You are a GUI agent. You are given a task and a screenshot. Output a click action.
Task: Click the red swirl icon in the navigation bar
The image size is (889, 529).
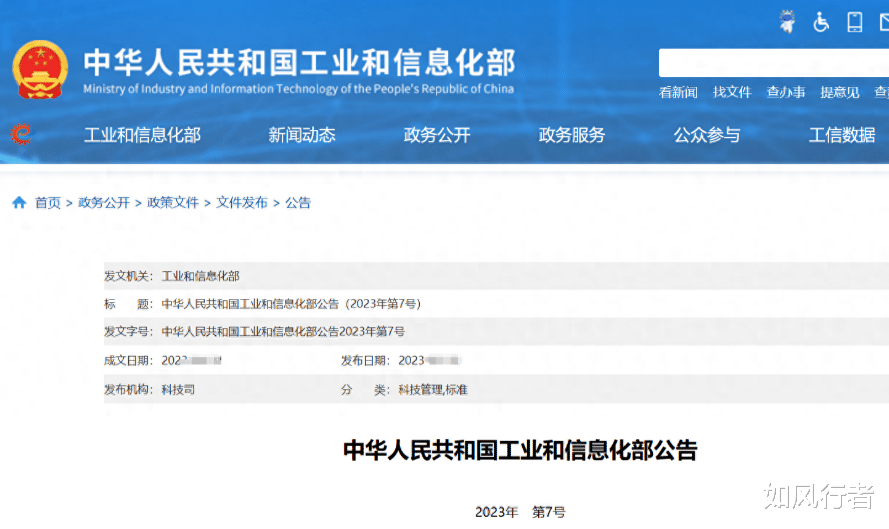pyautogui.click(x=21, y=134)
